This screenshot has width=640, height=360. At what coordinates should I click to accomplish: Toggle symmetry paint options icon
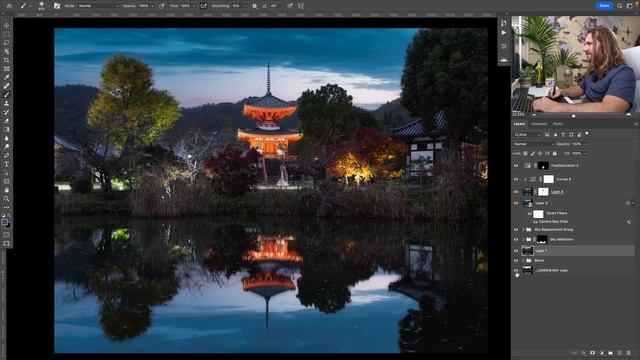(301, 6)
